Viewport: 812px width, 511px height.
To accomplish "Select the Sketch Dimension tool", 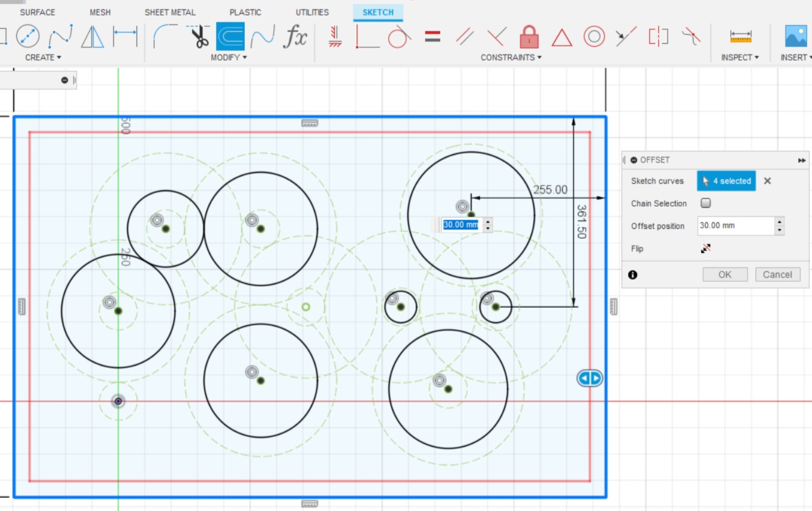I will [125, 37].
